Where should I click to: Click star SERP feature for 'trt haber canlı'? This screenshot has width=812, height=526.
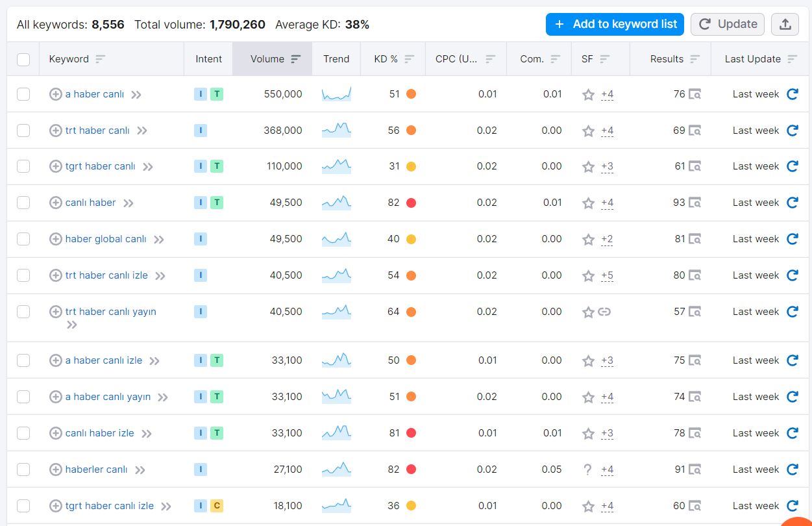click(x=588, y=131)
